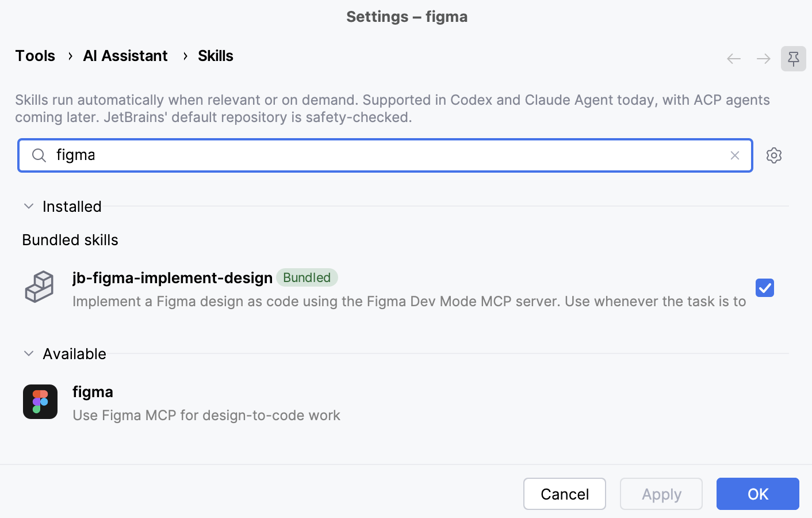Image resolution: width=812 pixels, height=518 pixels.
Task: Open the skills gear settings icon
Action: 774,155
